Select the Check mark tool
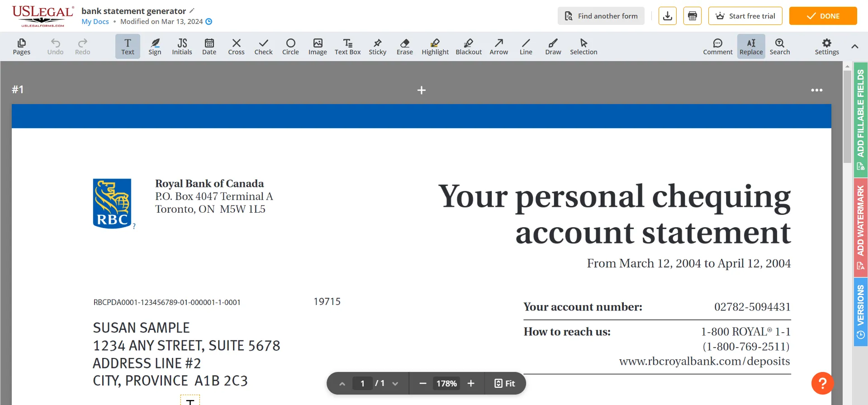 [263, 47]
